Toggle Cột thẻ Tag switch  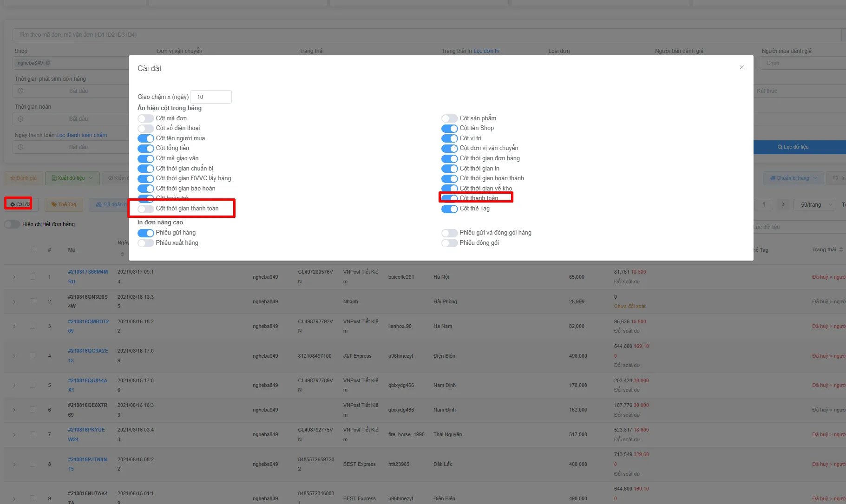click(449, 209)
